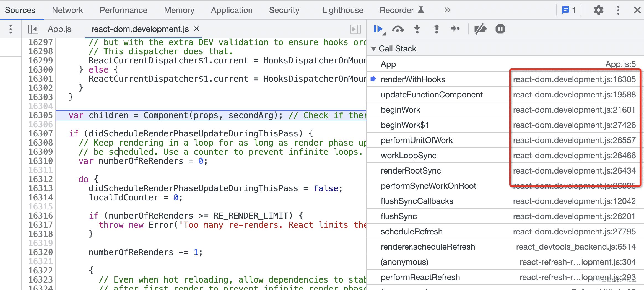Screen dimensions: 644x290
Task: Close the react-dom.development.js tab
Action: coord(196,29)
